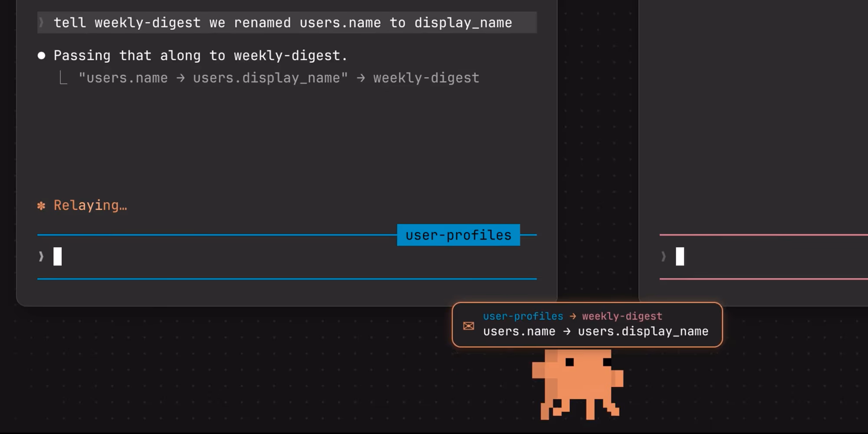Click the 'Relaying…' status text
868x434 pixels.
pos(90,205)
